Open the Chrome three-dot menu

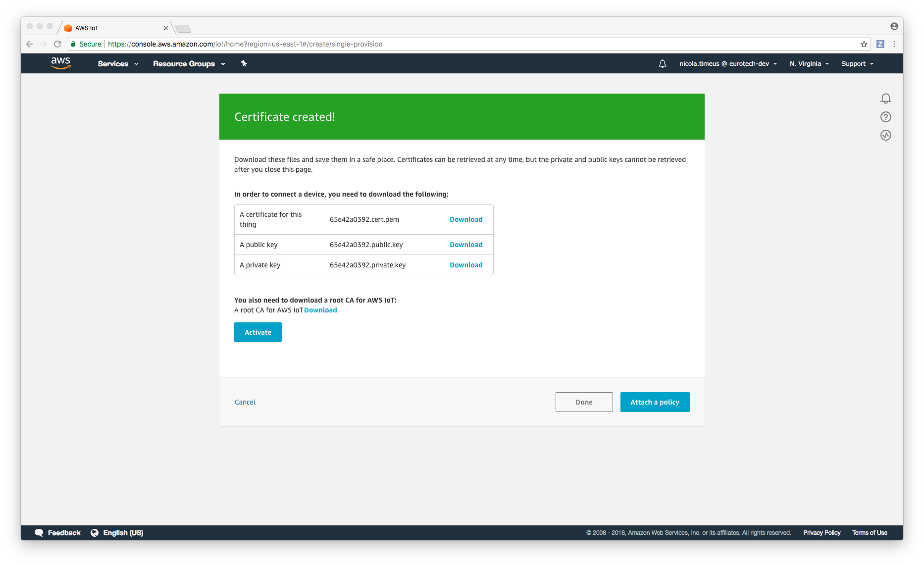coord(894,44)
